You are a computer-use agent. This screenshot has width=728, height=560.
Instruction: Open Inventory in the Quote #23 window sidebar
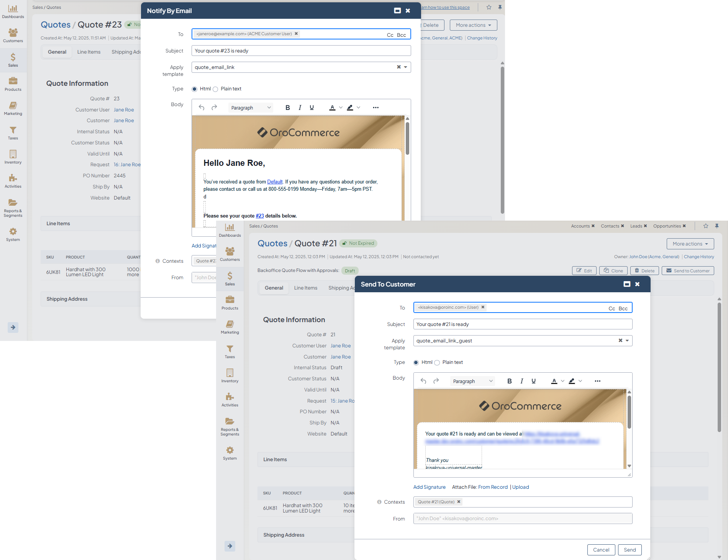tap(13, 157)
